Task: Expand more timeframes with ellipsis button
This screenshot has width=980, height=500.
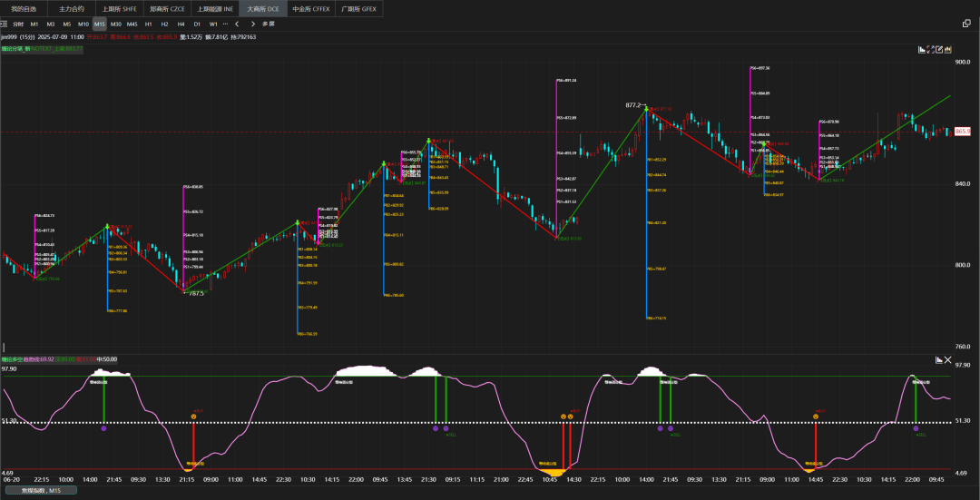Action: [x=225, y=24]
